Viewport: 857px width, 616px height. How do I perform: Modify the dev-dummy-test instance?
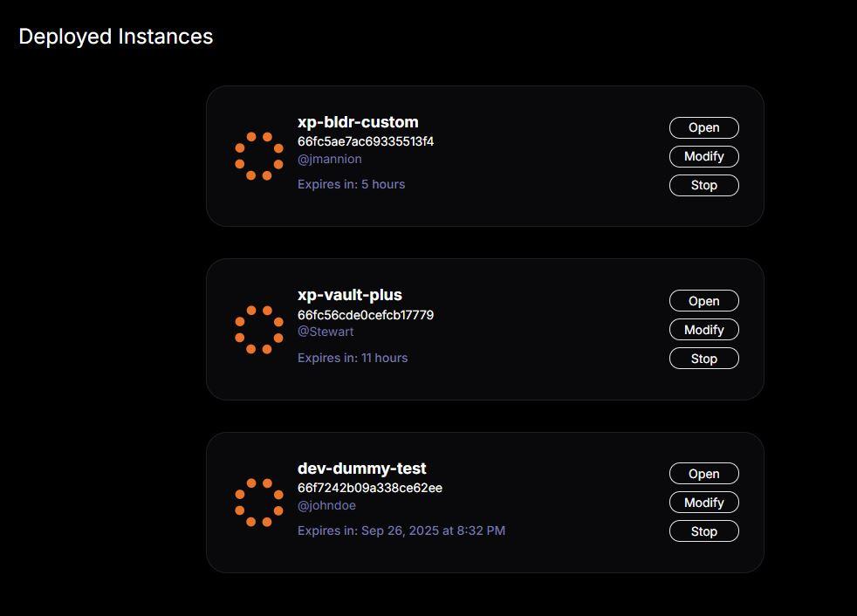click(x=704, y=503)
